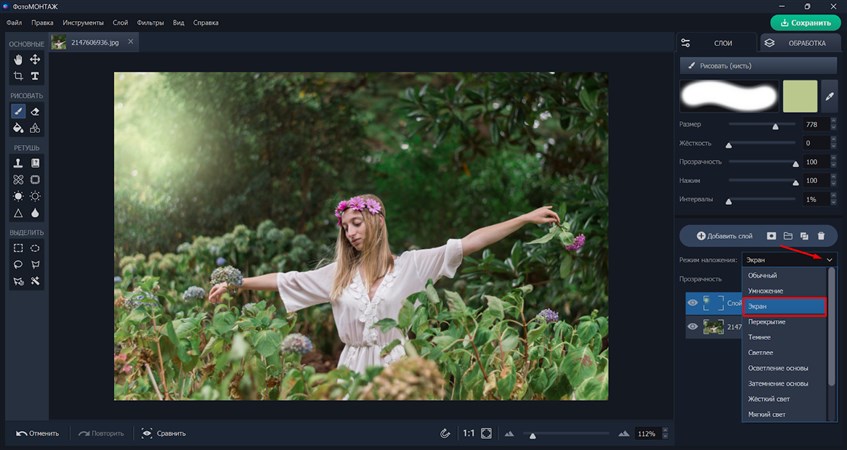
Task: Open the blend mode dropdown
Action: pos(829,260)
